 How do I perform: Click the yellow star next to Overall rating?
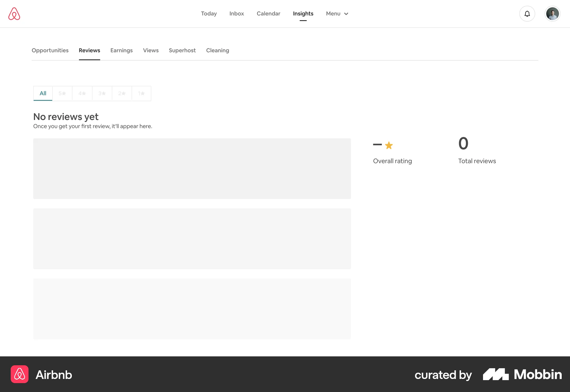389,145
